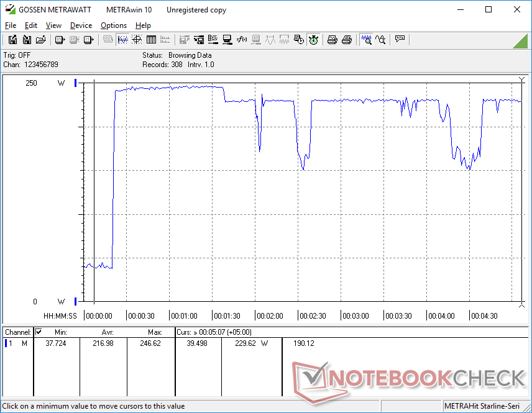Select the Y-t waveform graph view icon
This screenshot has height=413, width=532.
tap(122, 40)
